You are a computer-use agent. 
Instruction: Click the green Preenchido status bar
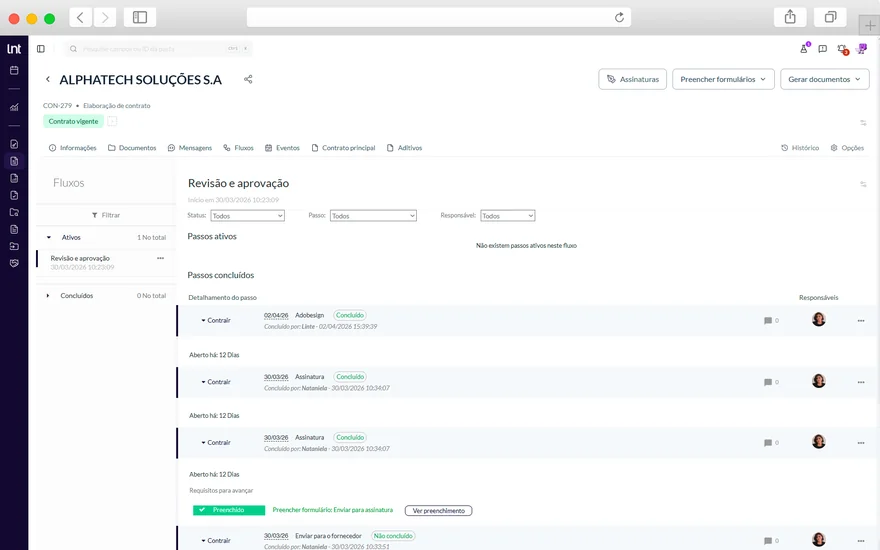229,510
